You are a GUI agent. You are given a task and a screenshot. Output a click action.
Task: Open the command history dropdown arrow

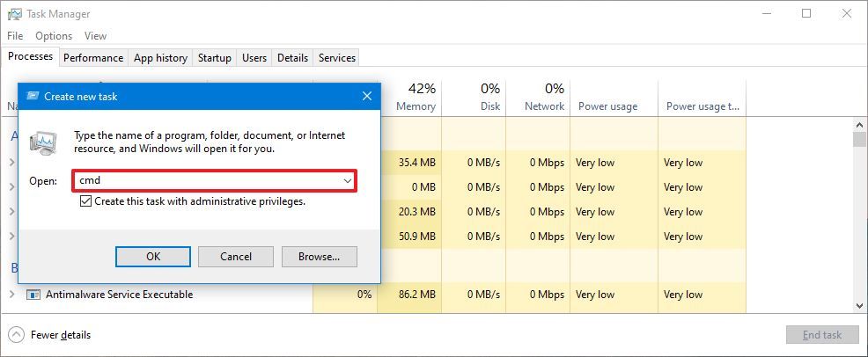tap(348, 181)
